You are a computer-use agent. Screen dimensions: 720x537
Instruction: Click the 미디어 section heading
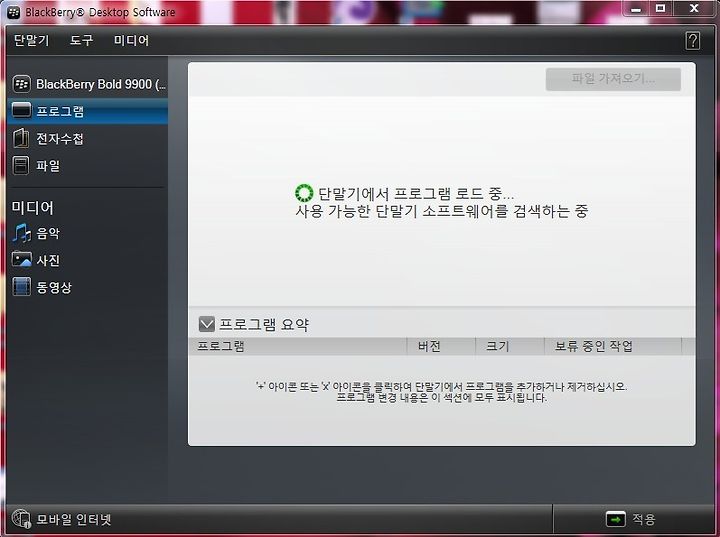(33, 208)
